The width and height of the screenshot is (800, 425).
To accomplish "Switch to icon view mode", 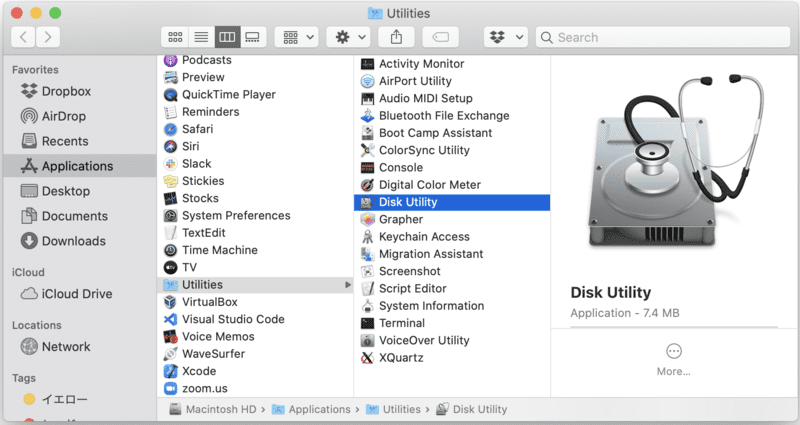I will [x=176, y=37].
